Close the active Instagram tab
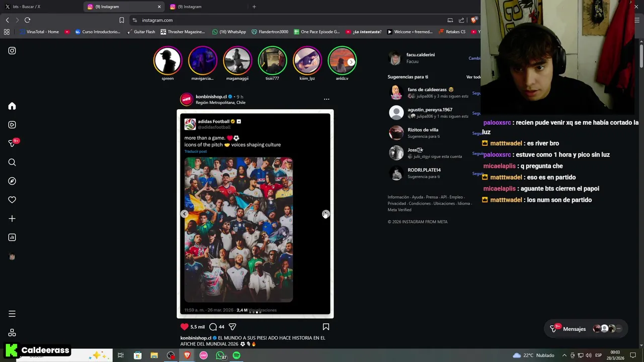 pos(159,7)
